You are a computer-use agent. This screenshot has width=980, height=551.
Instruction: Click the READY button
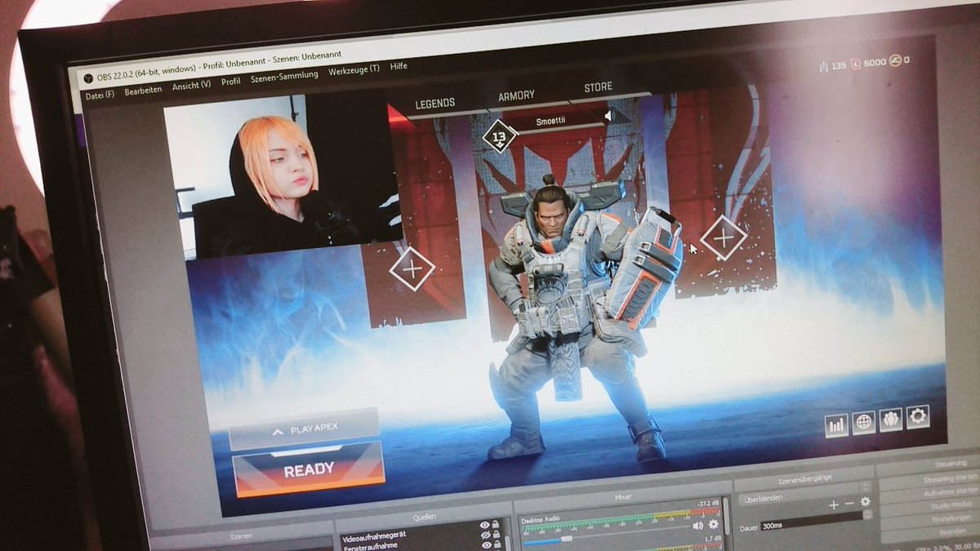click(x=309, y=470)
